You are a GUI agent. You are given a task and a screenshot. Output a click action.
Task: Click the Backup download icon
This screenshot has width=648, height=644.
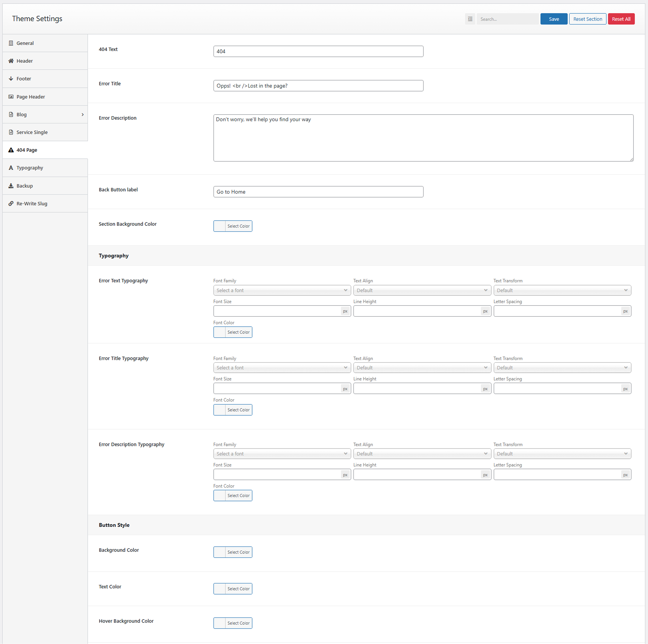[11, 186]
